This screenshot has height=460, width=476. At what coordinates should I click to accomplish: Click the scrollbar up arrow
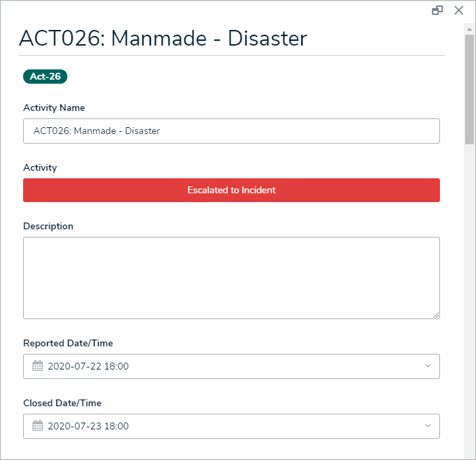point(469,30)
